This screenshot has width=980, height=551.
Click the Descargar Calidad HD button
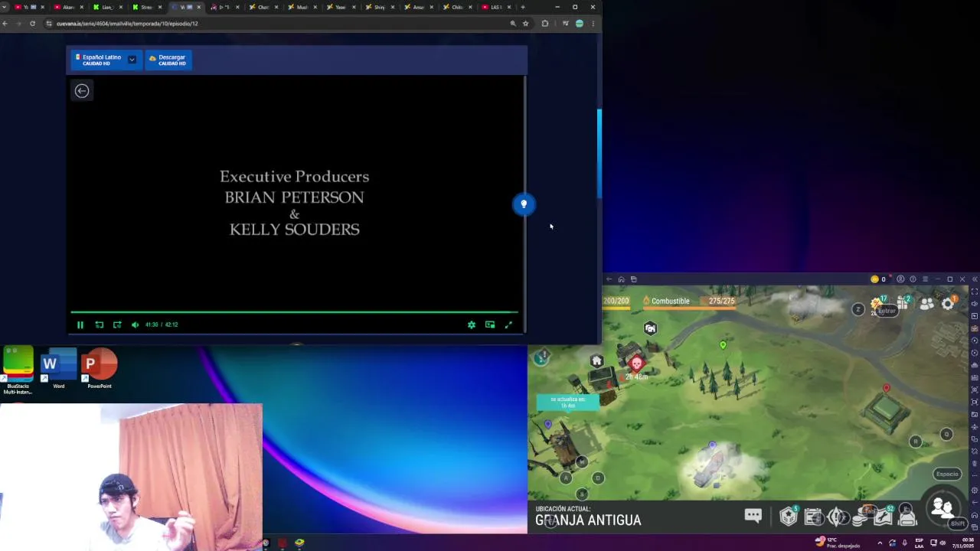[x=168, y=60]
